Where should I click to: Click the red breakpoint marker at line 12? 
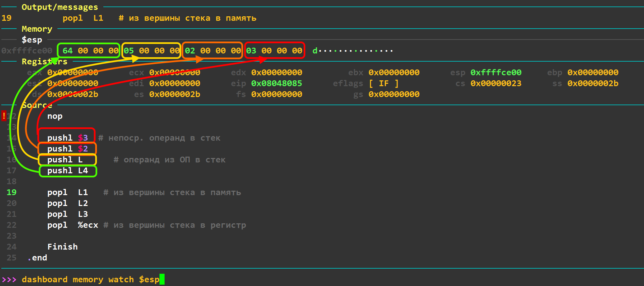click(x=4, y=116)
